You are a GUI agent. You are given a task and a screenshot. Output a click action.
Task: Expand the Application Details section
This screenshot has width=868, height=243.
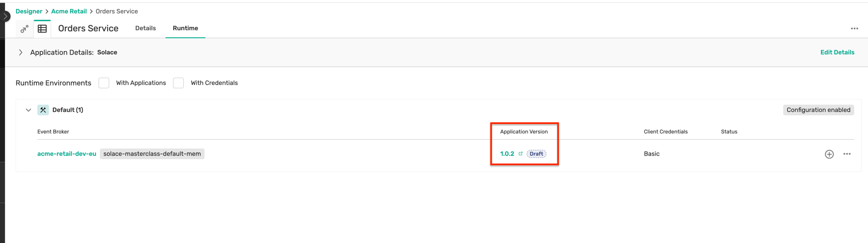[x=20, y=52]
